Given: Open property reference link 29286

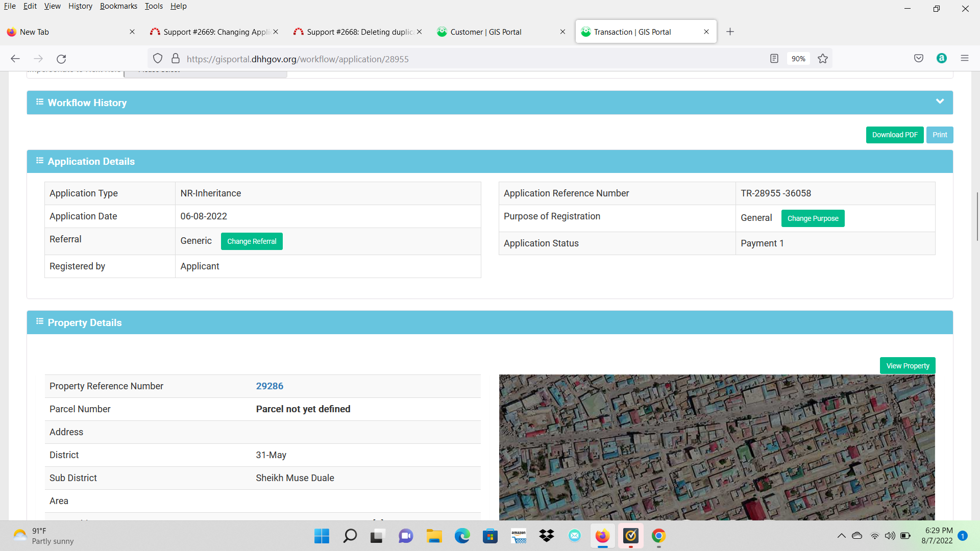Looking at the screenshot, I should 269,386.
